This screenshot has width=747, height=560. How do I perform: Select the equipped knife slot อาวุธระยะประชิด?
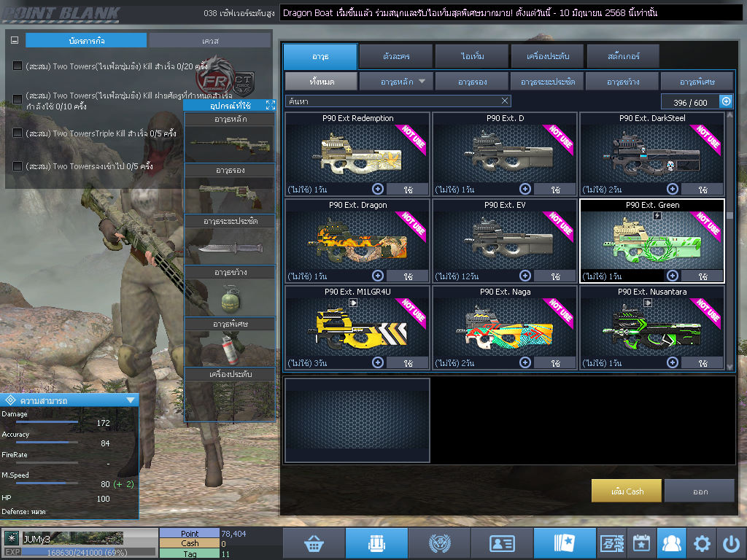pos(230,246)
